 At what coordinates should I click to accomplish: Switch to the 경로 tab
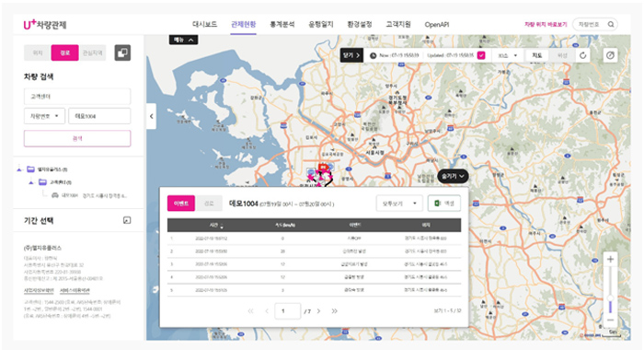pos(65,53)
